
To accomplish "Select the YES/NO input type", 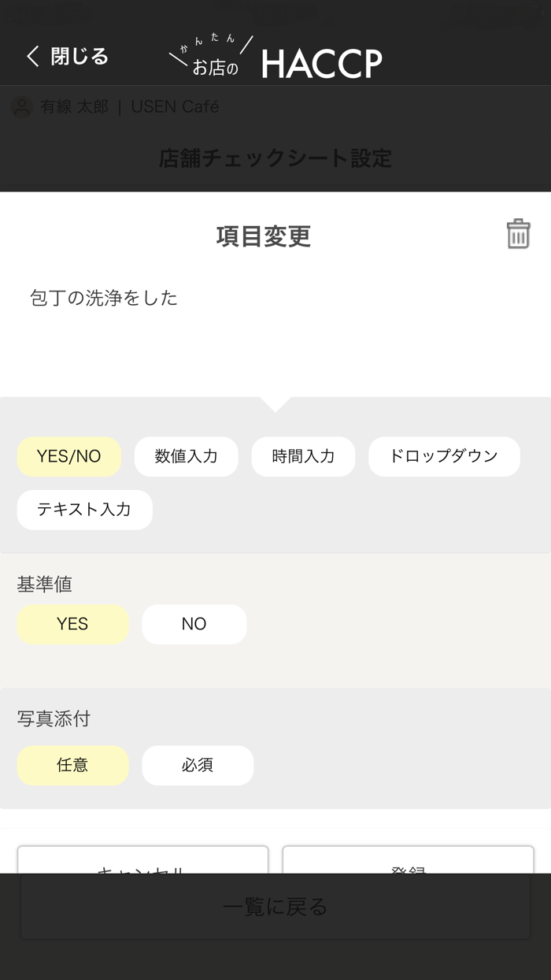I will (68, 457).
